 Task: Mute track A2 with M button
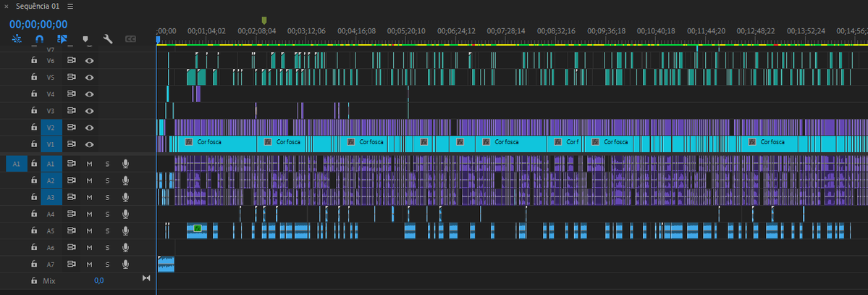pyautogui.click(x=89, y=180)
